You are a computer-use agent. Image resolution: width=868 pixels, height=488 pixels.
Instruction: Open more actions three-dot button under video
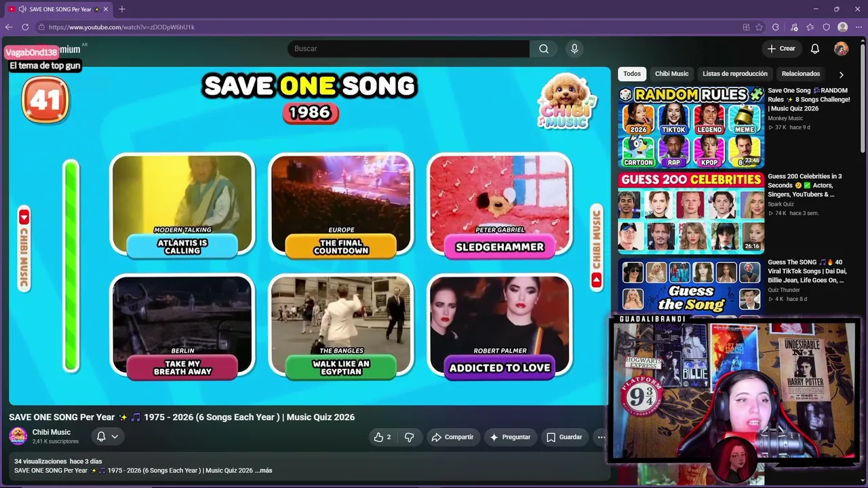pyautogui.click(x=601, y=437)
